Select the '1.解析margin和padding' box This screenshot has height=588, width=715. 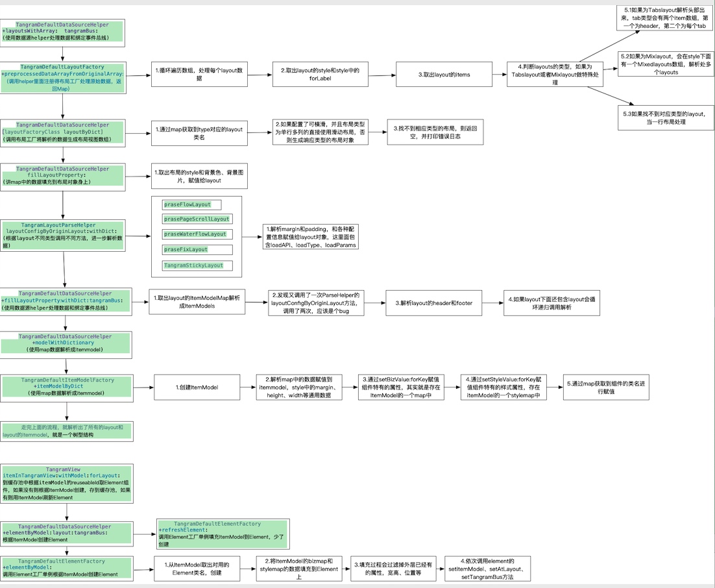pyautogui.click(x=311, y=237)
